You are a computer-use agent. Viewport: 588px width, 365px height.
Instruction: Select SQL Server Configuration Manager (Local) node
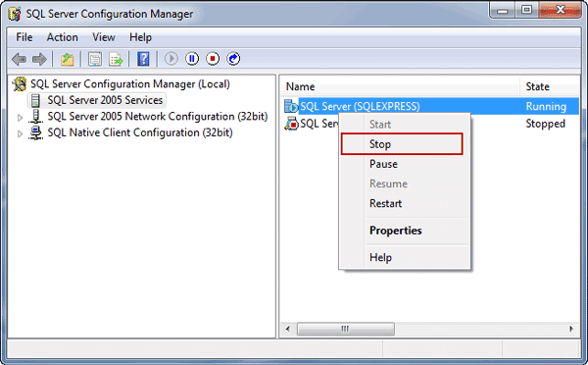pyautogui.click(x=129, y=83)
